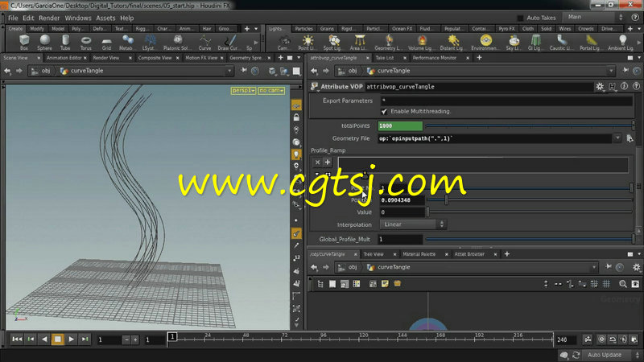Add a GI Light
This screenshot has width=644, height=362.
[x=535, y=42]
